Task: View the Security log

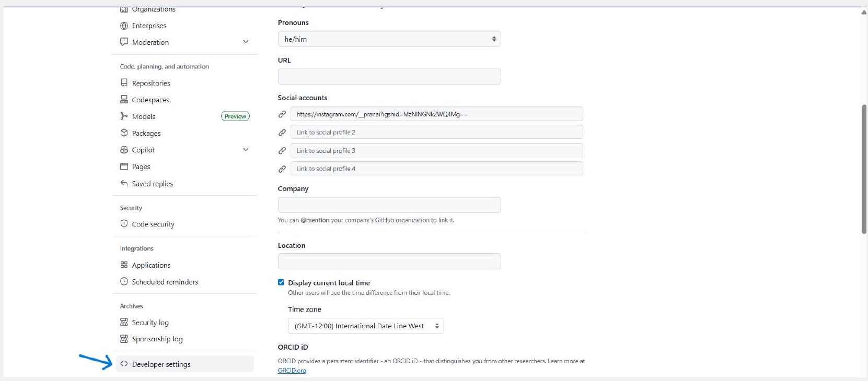Action: 151,323
